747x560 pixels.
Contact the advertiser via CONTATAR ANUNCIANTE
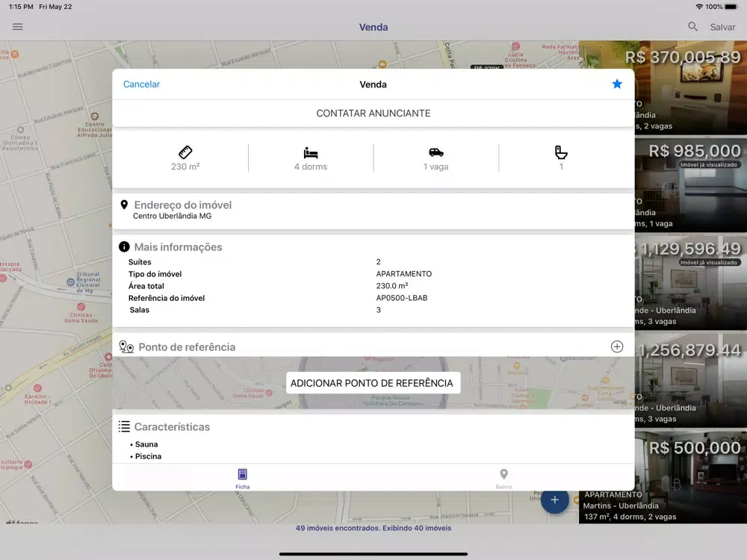[373, 113]
